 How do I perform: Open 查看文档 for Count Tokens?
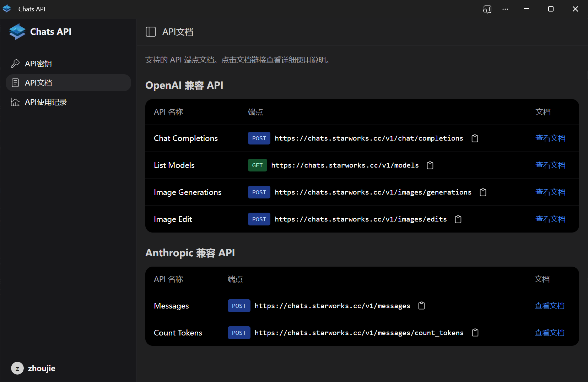(550, 333)
